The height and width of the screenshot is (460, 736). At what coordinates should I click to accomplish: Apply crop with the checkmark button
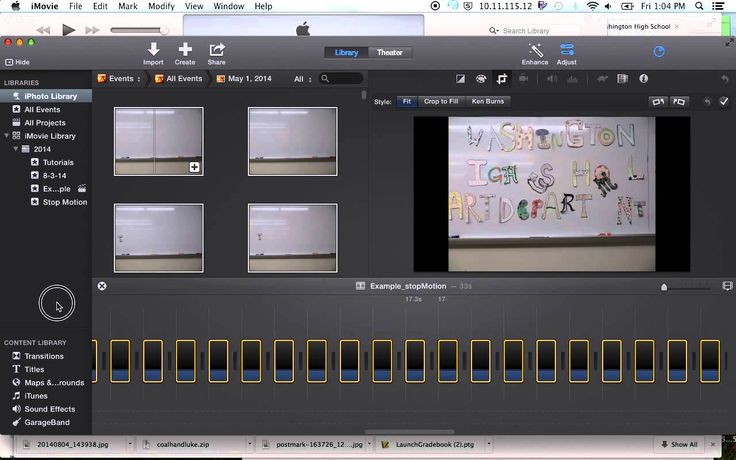(724, 101)
